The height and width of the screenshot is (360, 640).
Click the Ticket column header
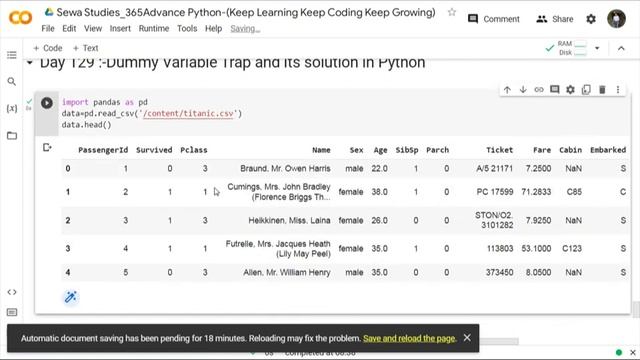(x=500, y=150)
